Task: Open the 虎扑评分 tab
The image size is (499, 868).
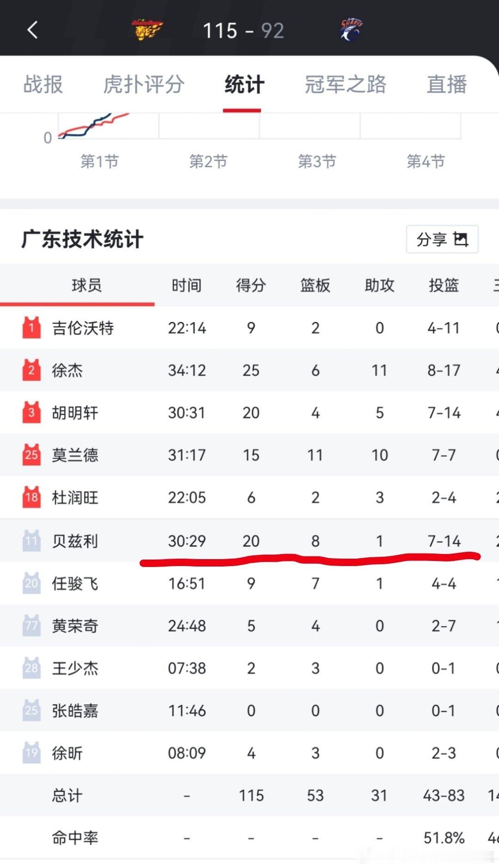Action: coord(144,84)
